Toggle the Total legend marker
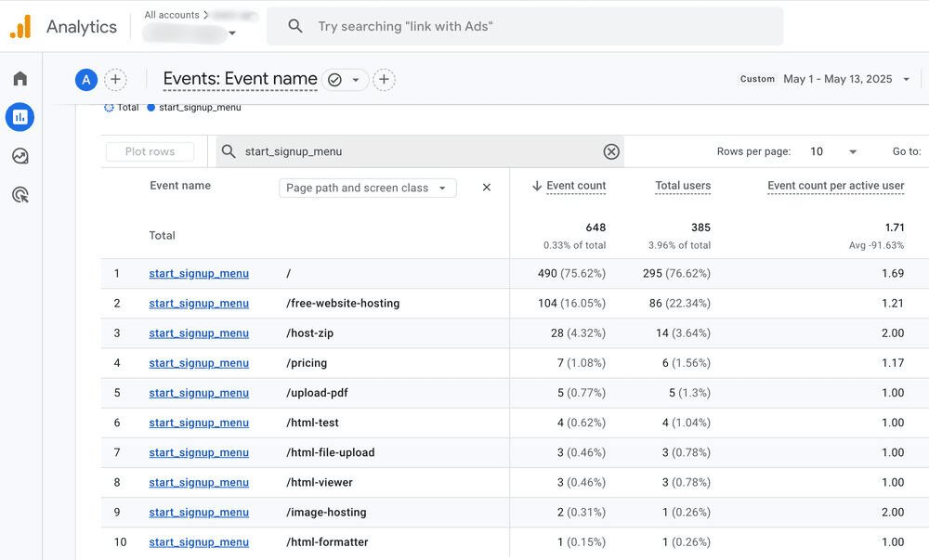The image size is (929, 560). 109,108
